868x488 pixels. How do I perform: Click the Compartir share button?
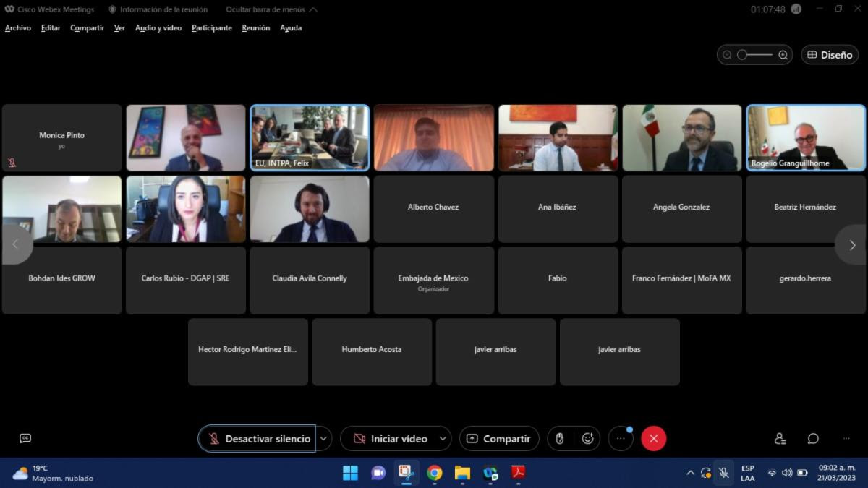[498, 438]
